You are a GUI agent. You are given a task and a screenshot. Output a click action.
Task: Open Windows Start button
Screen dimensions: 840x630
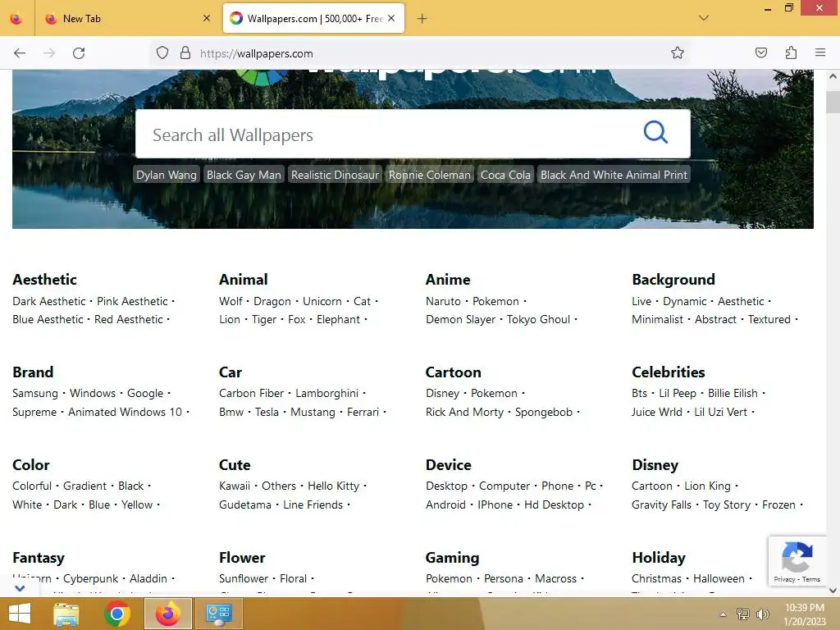(20, 614)
